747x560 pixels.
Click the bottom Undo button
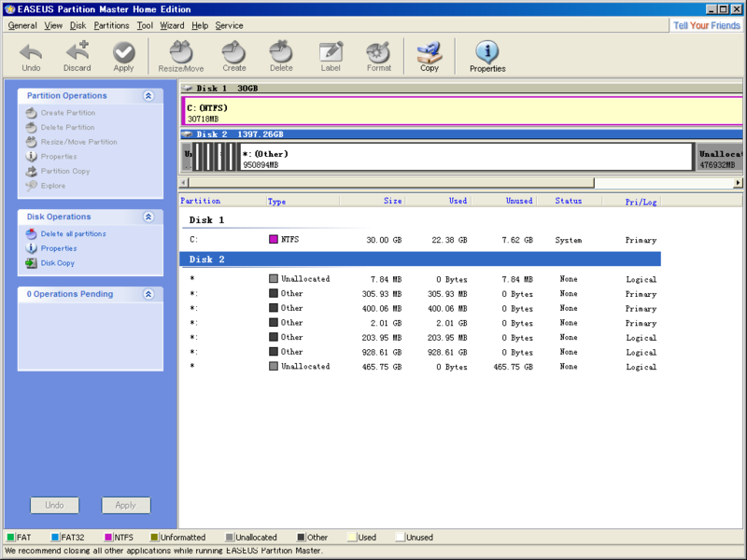coord(55,505)
